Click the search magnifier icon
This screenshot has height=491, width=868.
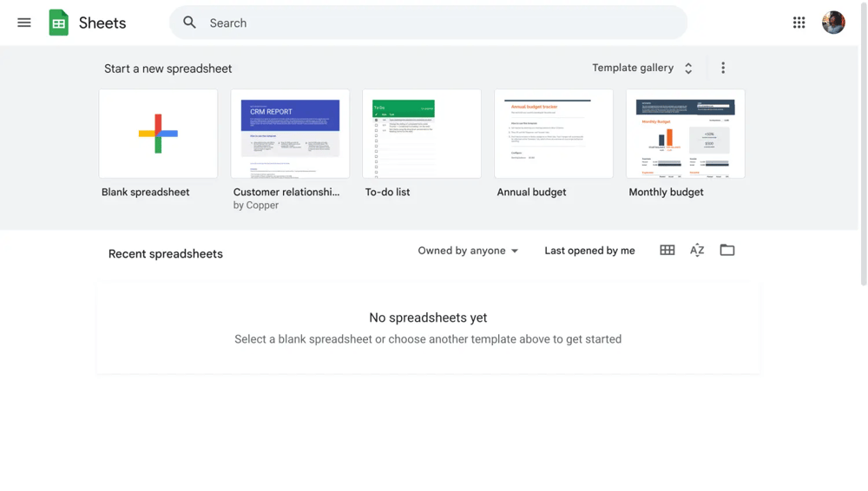pos(189,23)
